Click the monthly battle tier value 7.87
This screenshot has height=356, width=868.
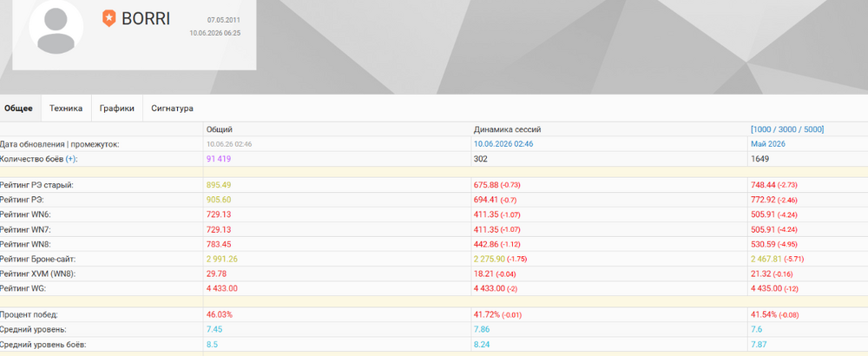[x=759, y=345]
